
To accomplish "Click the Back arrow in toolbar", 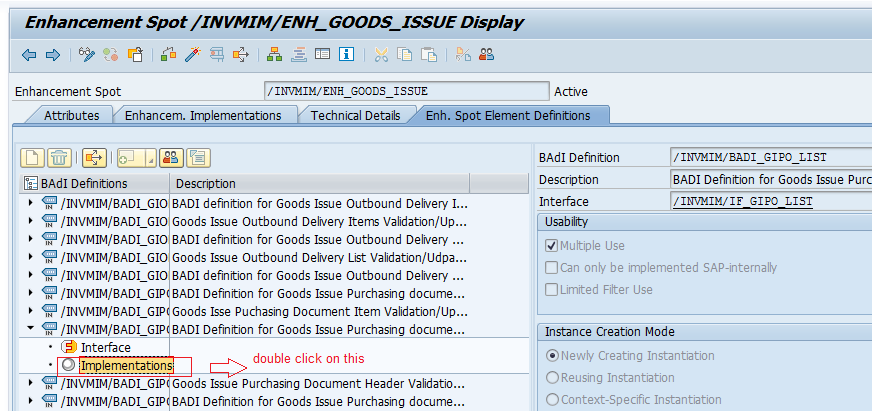I will tap(29, 54).
